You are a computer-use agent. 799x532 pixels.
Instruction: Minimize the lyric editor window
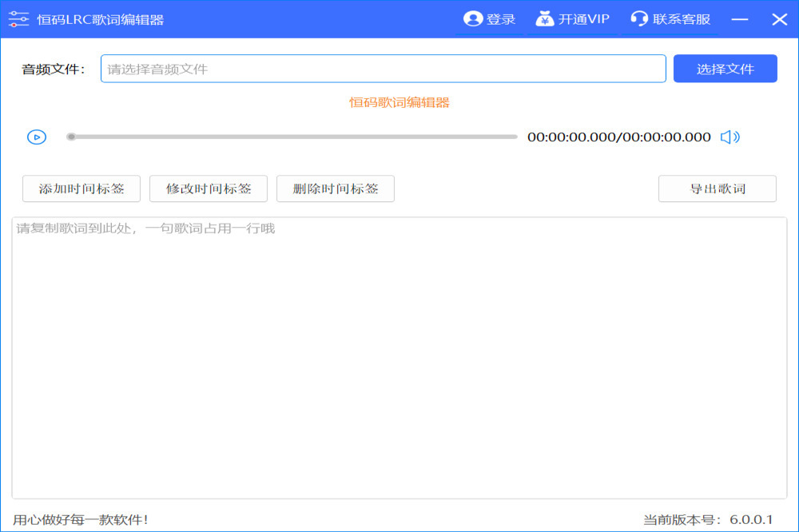coord(740,19)
